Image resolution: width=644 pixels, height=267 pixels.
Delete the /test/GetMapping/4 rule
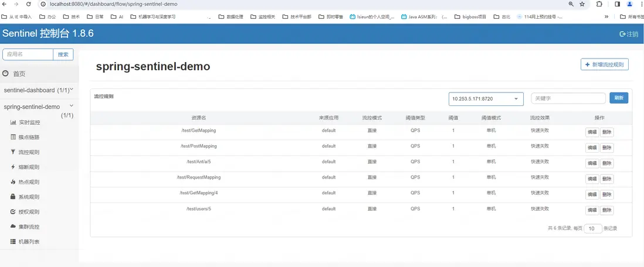tap(606, 195)
